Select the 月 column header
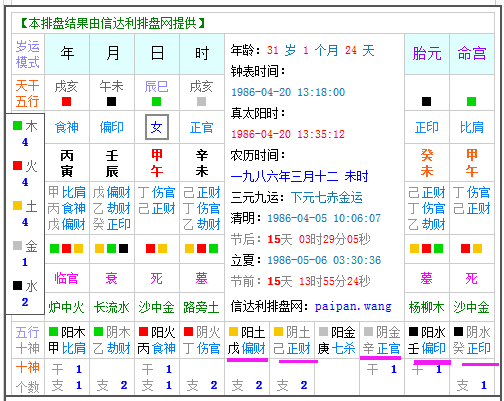Image resolution: width=504 pixels, height=401 pixels. click(112, 53)
